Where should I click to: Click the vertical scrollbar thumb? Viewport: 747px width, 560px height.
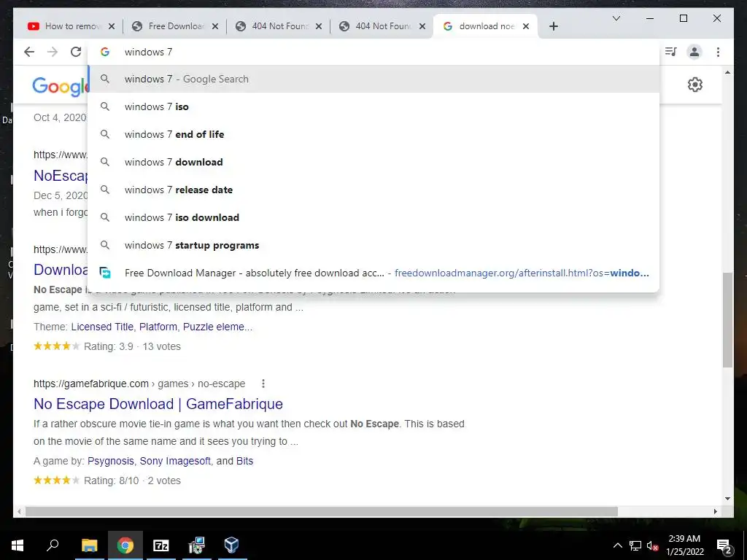click(x=727, y=320)
